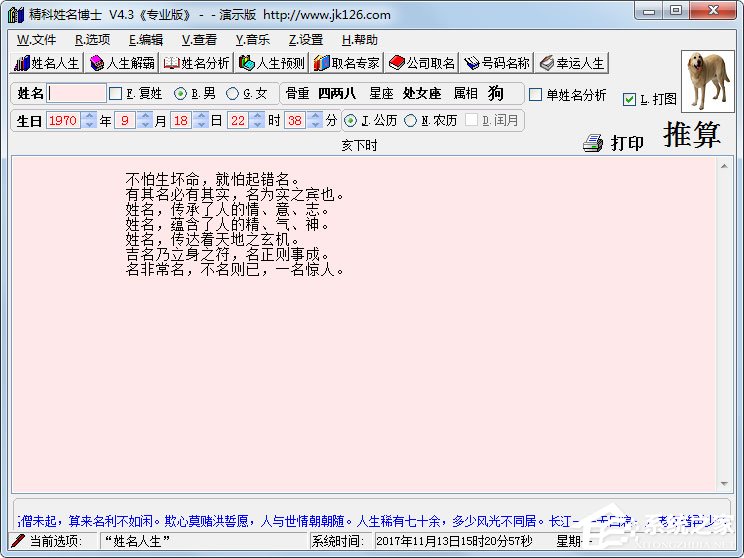Decrease the year value with down arrow
Viewport: 744px width, 558px height.
pyautogui.click(x=89, y=125)
